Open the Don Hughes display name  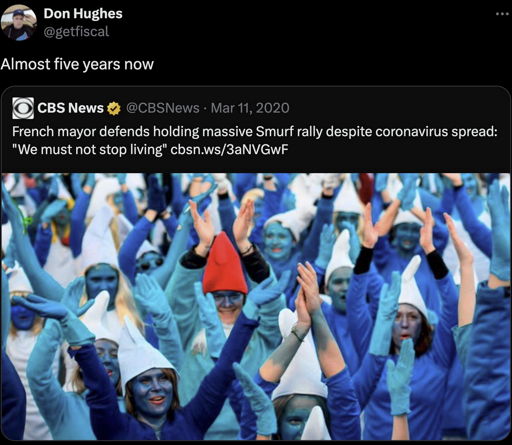pos(83,13)
